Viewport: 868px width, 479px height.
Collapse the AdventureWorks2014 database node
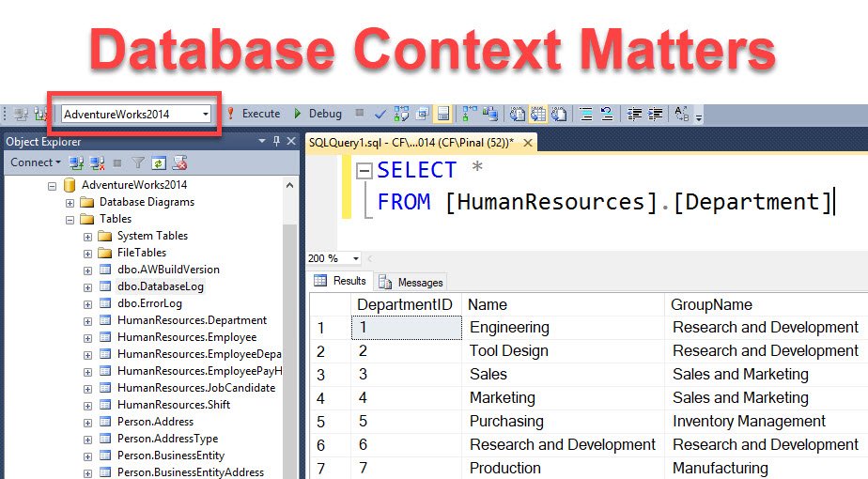(x=52, y=186)
